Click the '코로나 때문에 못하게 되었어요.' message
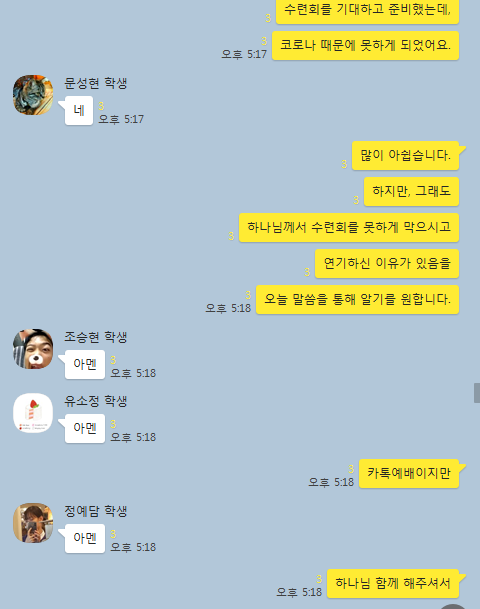Viewport: 480px width, 609px height. point(365,45)
